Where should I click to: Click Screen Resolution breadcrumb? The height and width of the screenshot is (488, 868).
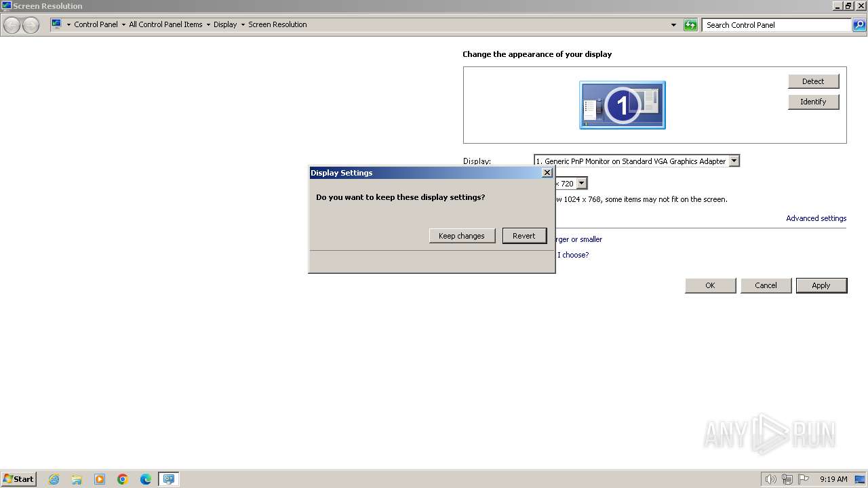coord(277,24)
